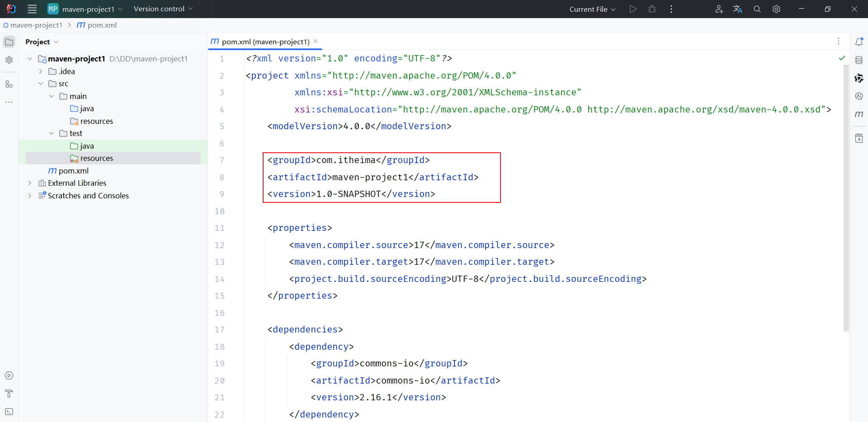
Task: Open the Maven tool window
Action: click(x=859, y=114)
